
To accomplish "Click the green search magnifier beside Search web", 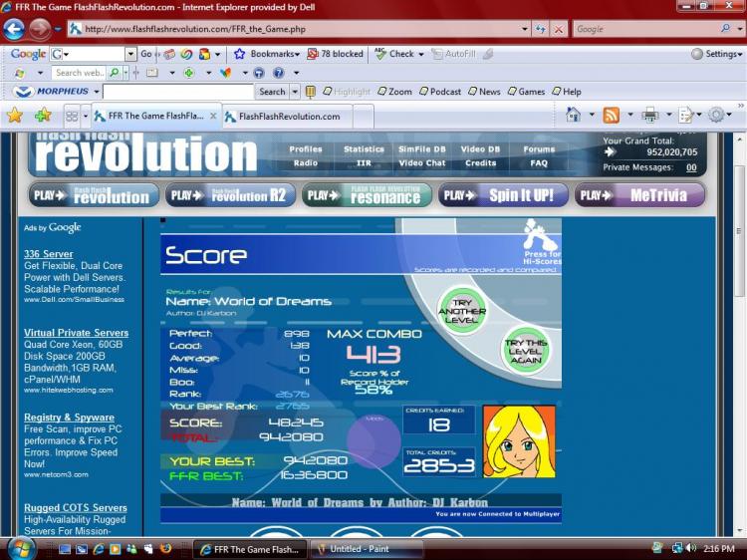I will [114, 73].
